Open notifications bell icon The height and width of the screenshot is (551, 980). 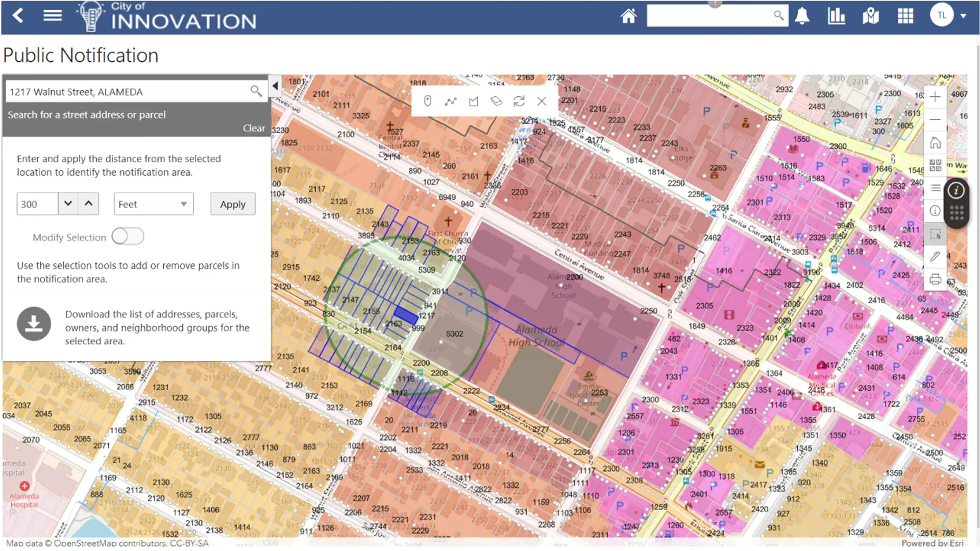point(802,16)
